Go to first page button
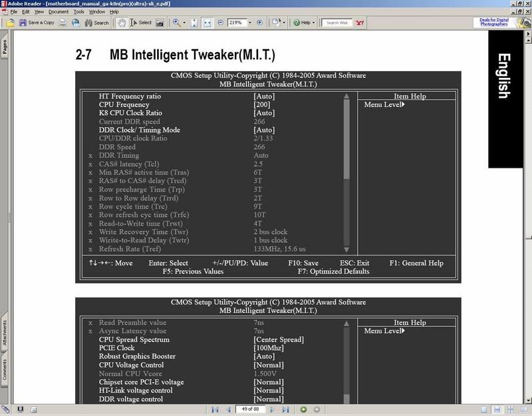Viewport: 532px width, 416px height. tap(215, 409)
